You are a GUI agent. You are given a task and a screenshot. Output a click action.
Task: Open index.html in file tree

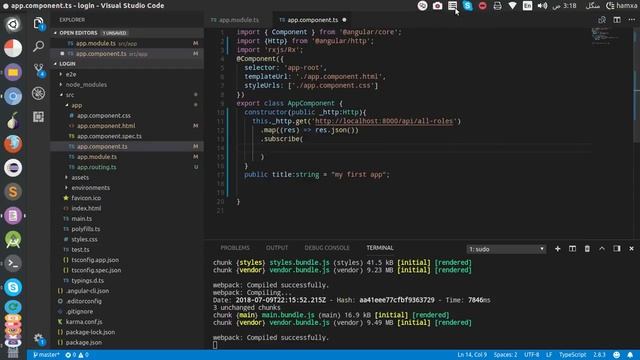tap(86, 209)
